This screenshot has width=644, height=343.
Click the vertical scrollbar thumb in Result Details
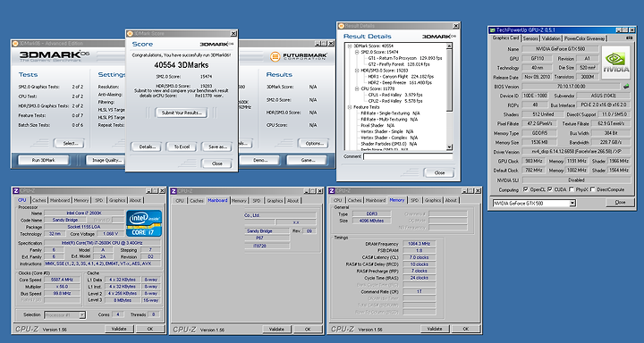pos(448,79)
